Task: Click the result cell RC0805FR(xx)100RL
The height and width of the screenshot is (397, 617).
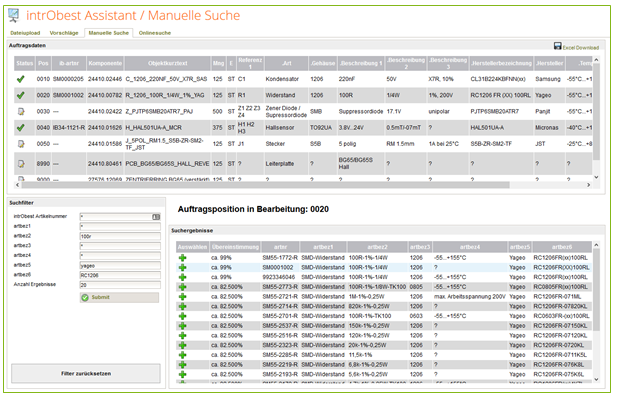Action: (x=560, y=287)
